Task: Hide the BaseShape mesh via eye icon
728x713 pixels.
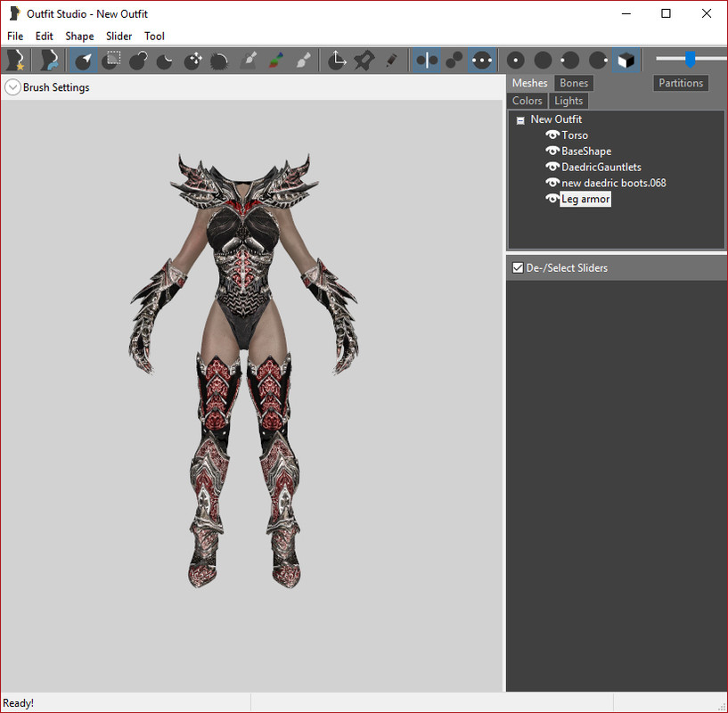Action: tap(552, 151)
